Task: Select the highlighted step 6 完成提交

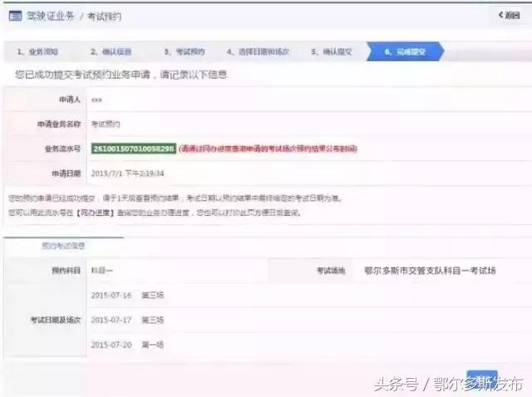Action: click(405, 51)
